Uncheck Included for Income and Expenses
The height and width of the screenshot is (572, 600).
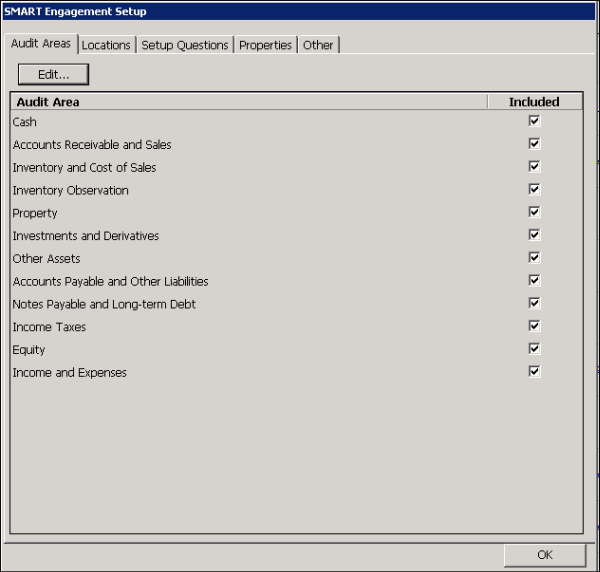[534, 372]
